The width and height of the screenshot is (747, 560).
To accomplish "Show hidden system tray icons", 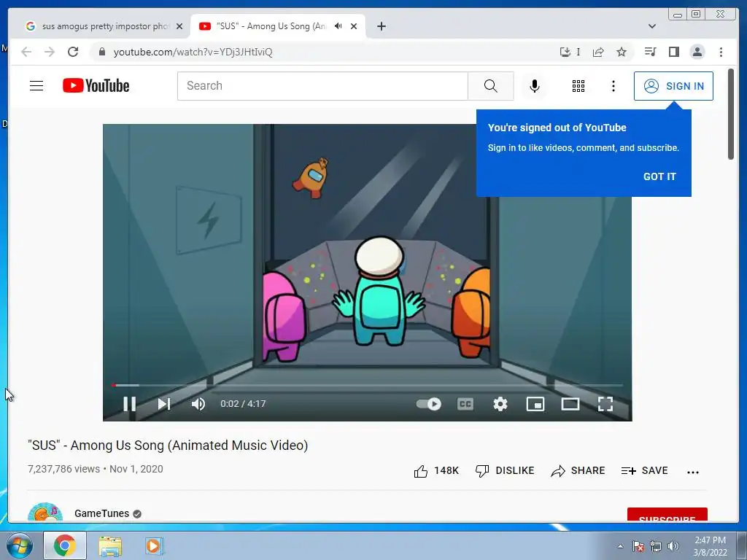I will click(x=620, y=546).
